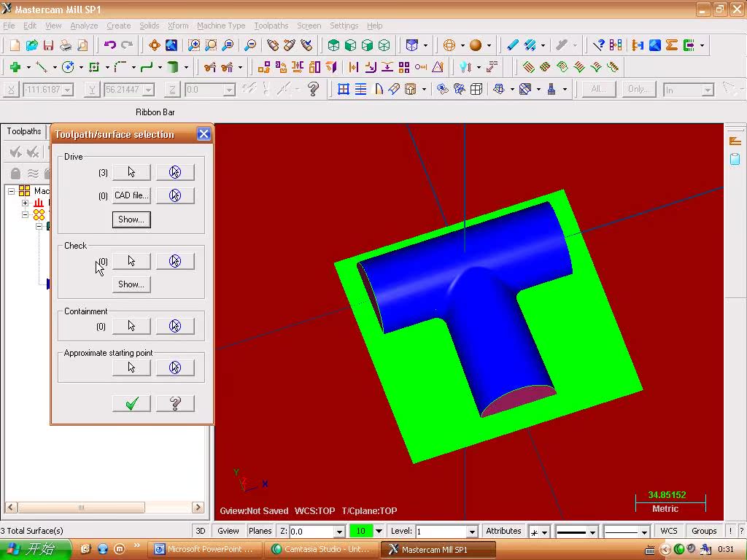Toggle the Y coordinate lock button
This screenshot has width=747, height=560.
point(92,89)
